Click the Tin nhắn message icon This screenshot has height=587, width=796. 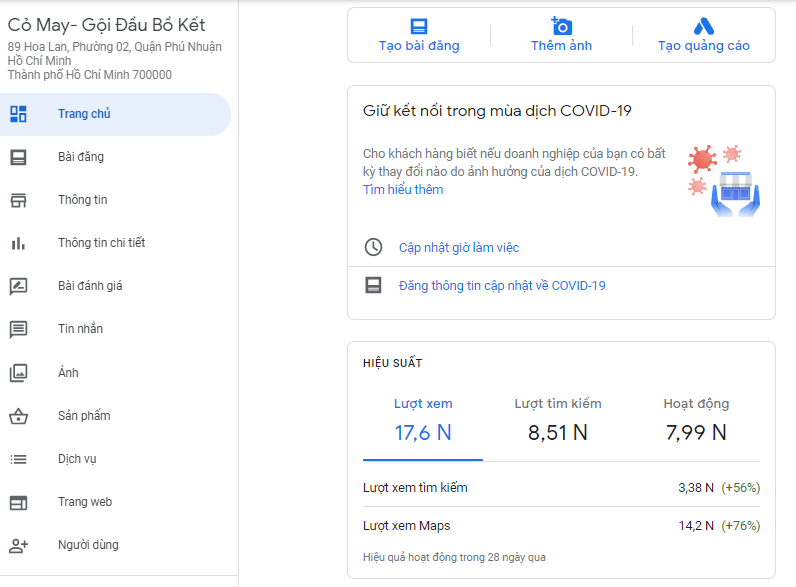(x=18, y=330)
